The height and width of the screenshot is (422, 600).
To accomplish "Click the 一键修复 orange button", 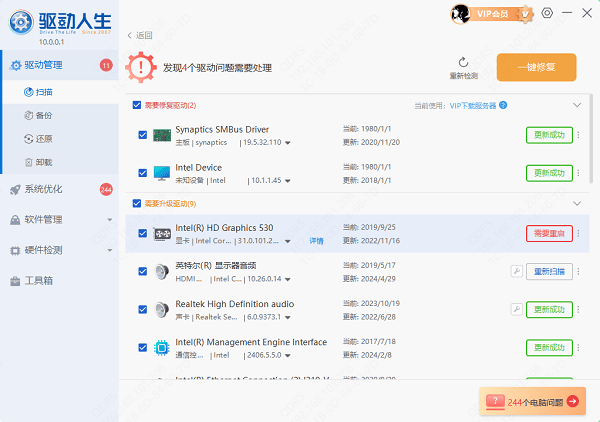I will [x=536, y=67].
